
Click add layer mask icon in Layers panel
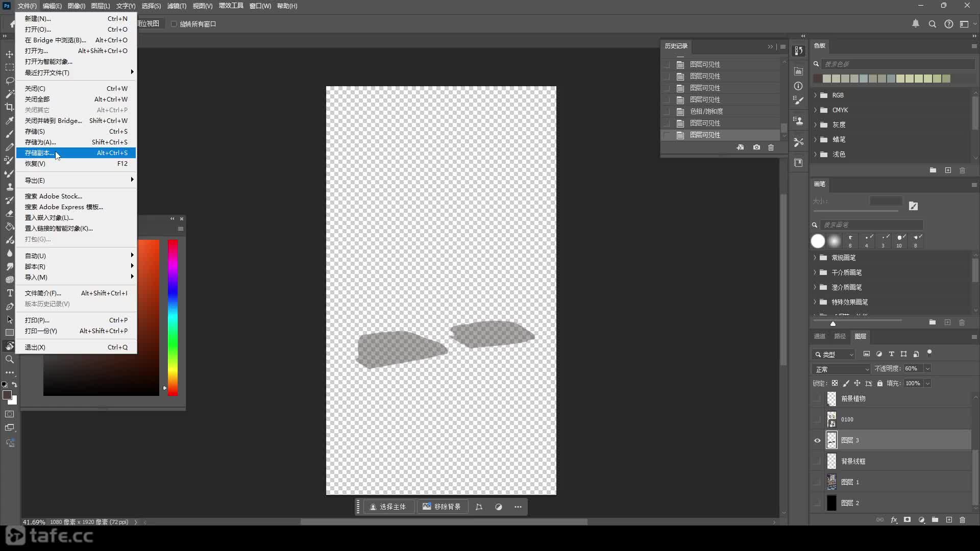coord(907,520)
